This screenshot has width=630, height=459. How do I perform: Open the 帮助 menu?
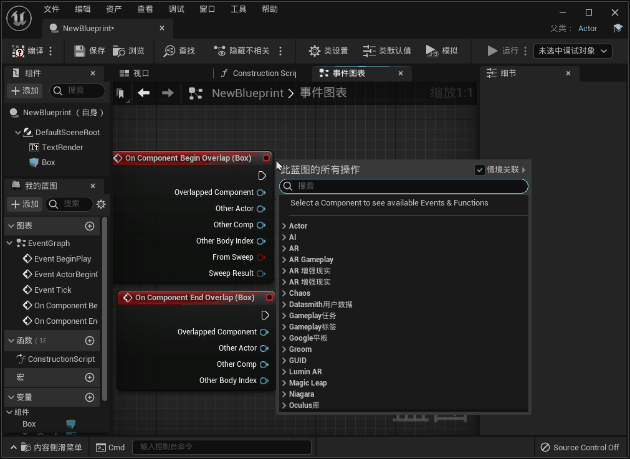click(x=270, y=9)
